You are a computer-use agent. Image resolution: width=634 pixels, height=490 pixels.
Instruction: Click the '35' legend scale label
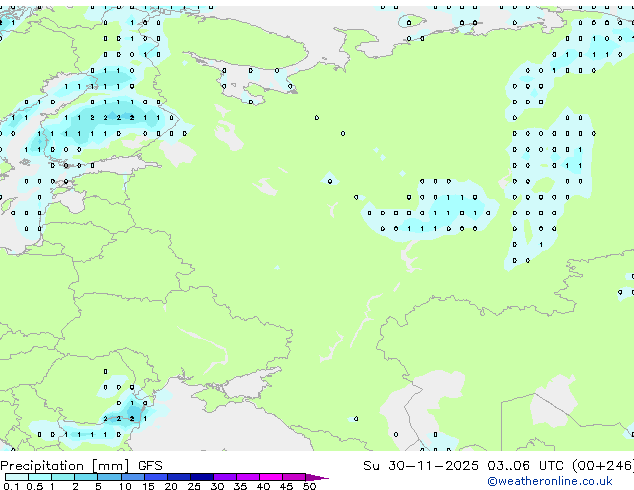pyautogui.click(x=240, y=486)
